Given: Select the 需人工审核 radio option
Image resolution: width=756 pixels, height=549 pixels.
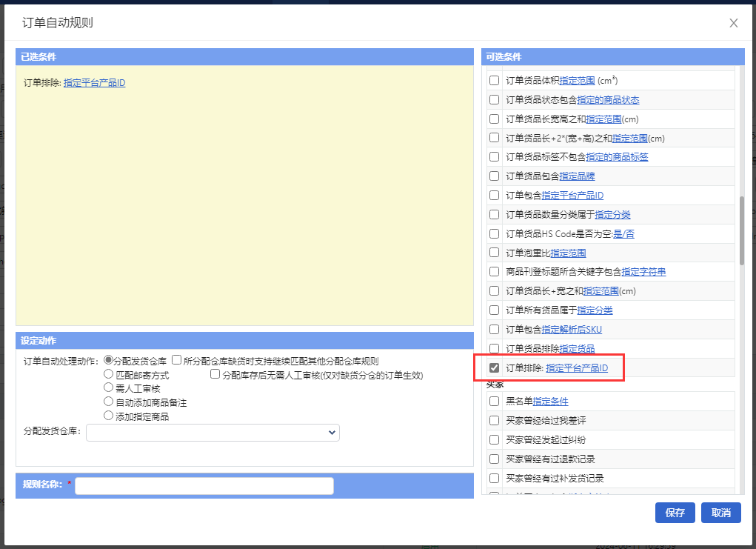Looking at the screenshot, I should (109, 387).
